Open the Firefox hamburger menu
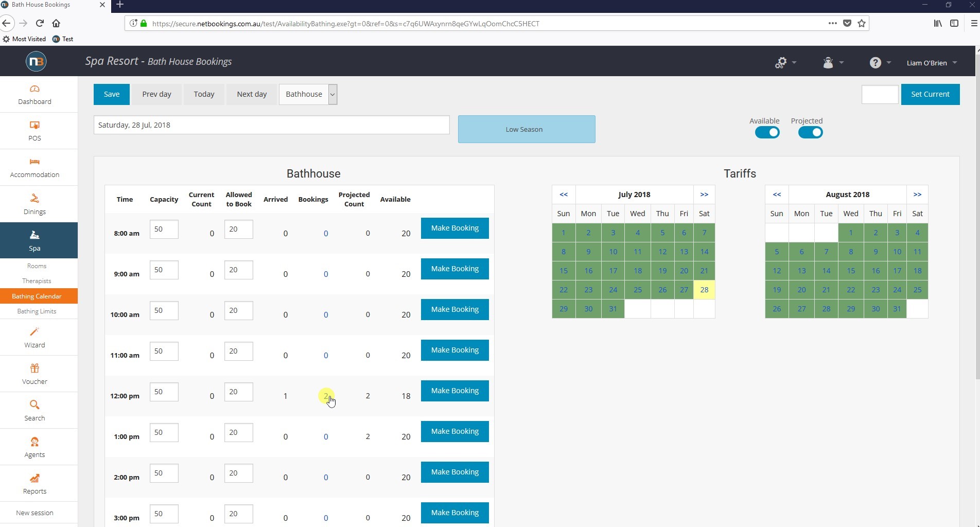980x527 pixels. [974, 23]
